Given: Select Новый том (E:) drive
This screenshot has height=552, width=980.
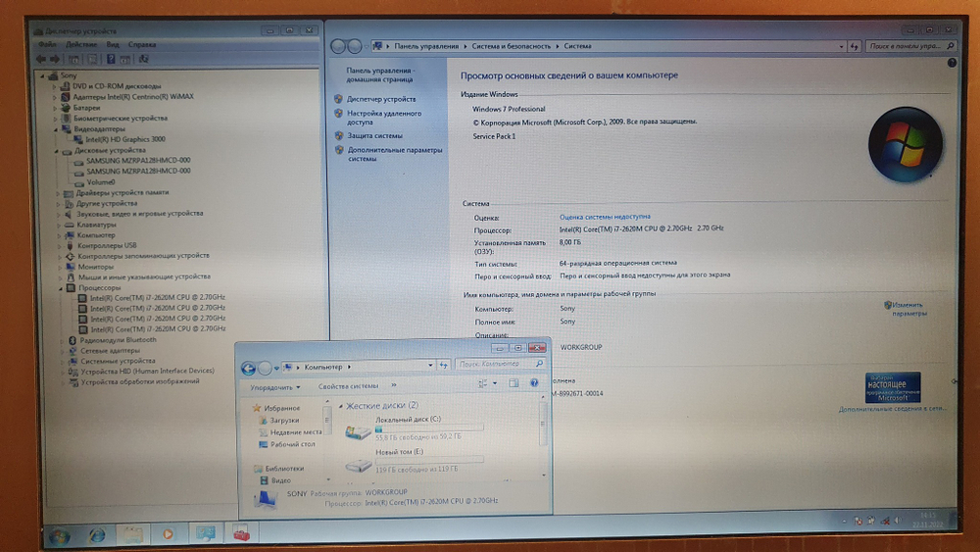Looking at the screenshot, I should click(x=414, y=461).
